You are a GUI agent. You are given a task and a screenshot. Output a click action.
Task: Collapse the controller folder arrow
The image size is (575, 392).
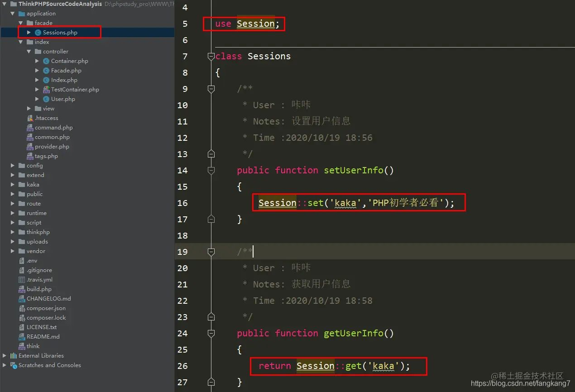point(29,52)
